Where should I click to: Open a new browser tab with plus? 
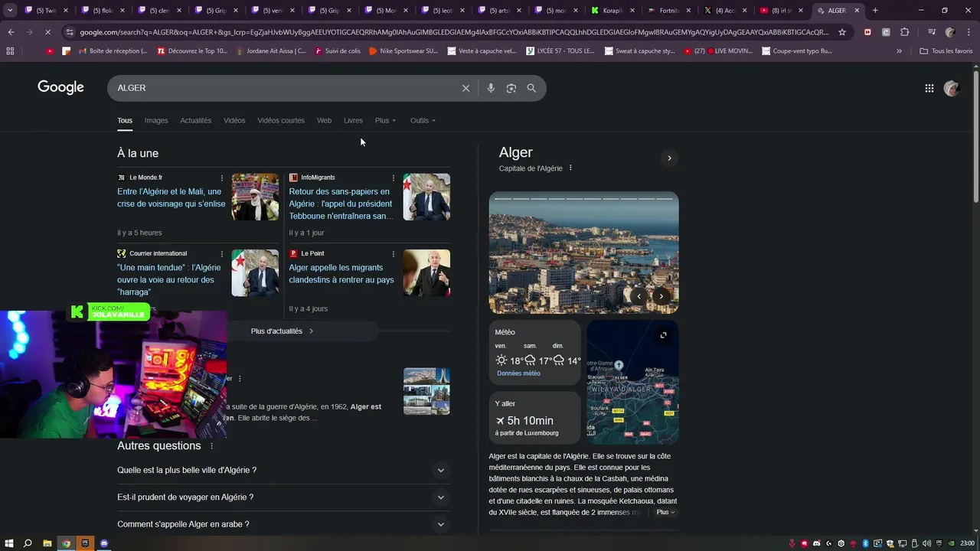click(x=875, y=11)
